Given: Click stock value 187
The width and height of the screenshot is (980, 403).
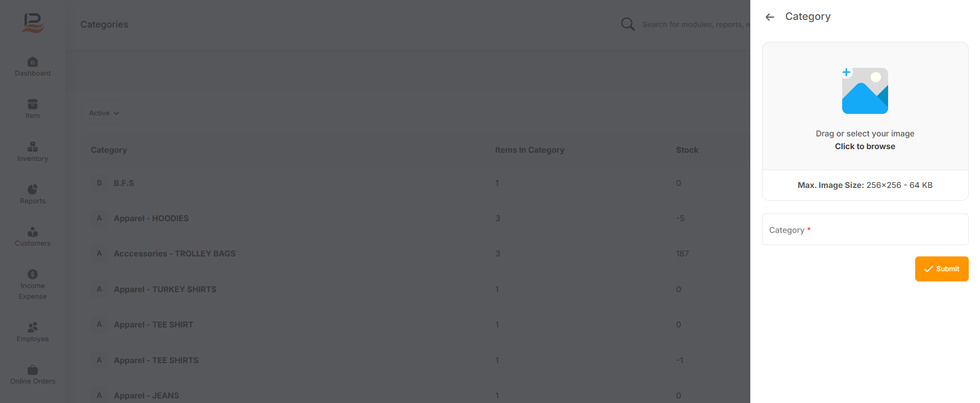Looking at the screenshot, I should [x=682, y=253].
